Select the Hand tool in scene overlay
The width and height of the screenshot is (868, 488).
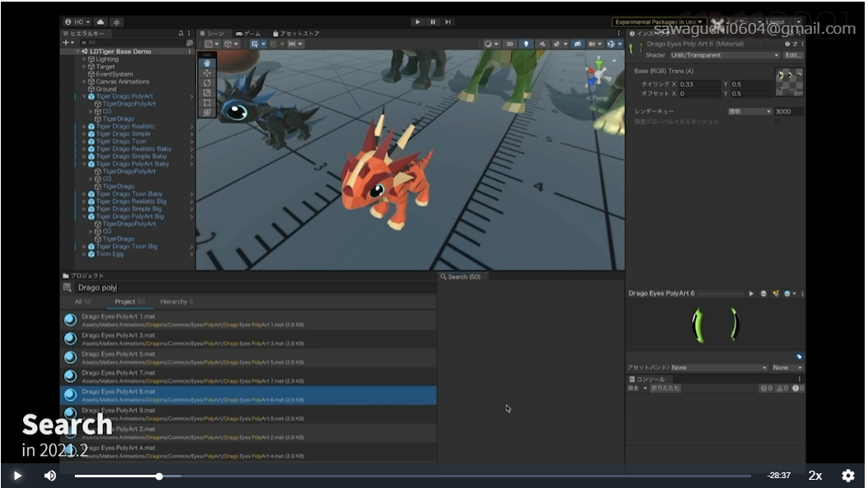click(x=207, y=63)
